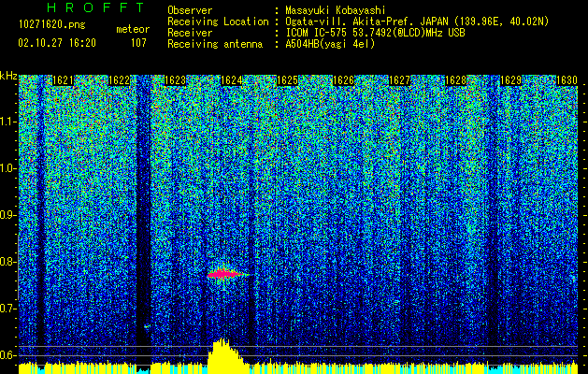588x374 pixels.
Task: Click receiver value ICOM IC-575 53.7492 MHz
Action: coord(376,33)
